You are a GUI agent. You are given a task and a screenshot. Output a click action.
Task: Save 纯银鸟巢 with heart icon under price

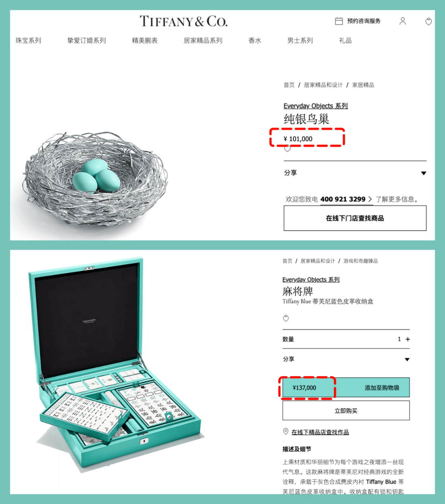(x=287, y=149)
